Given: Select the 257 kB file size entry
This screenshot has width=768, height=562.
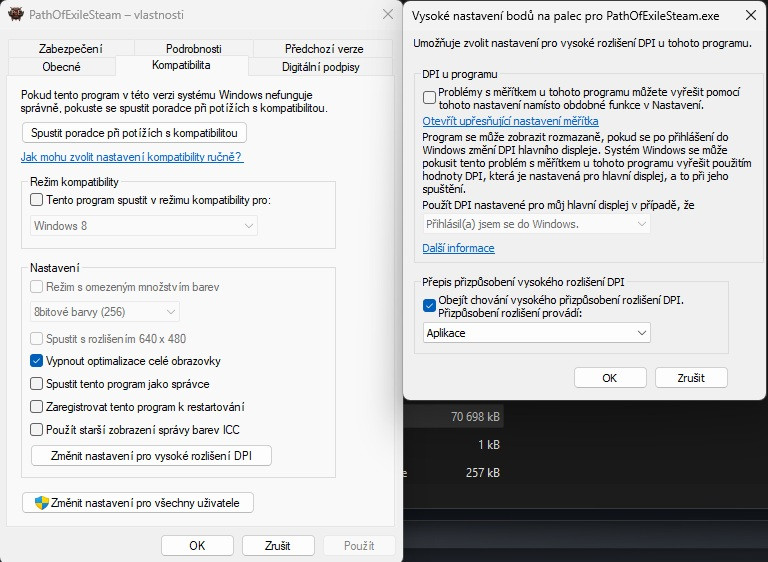Looking at the screenshot, I should (x=482, y=472).
